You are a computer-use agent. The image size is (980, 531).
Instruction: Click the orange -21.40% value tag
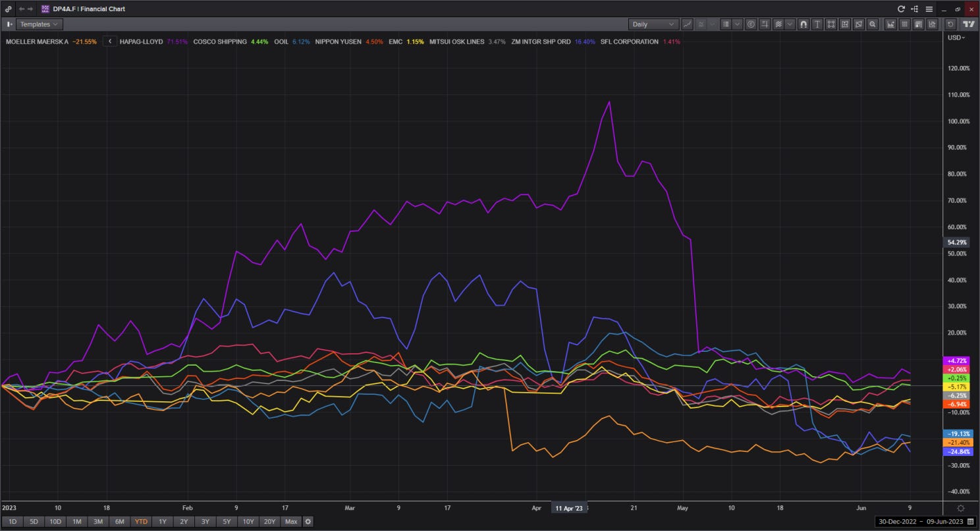pyautogui.click(x=958, y=443)
